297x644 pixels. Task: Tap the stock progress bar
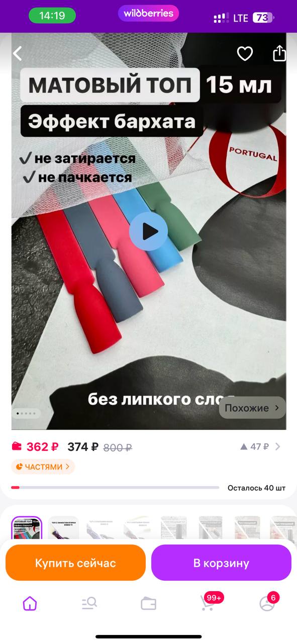click(x=115, y=488)
